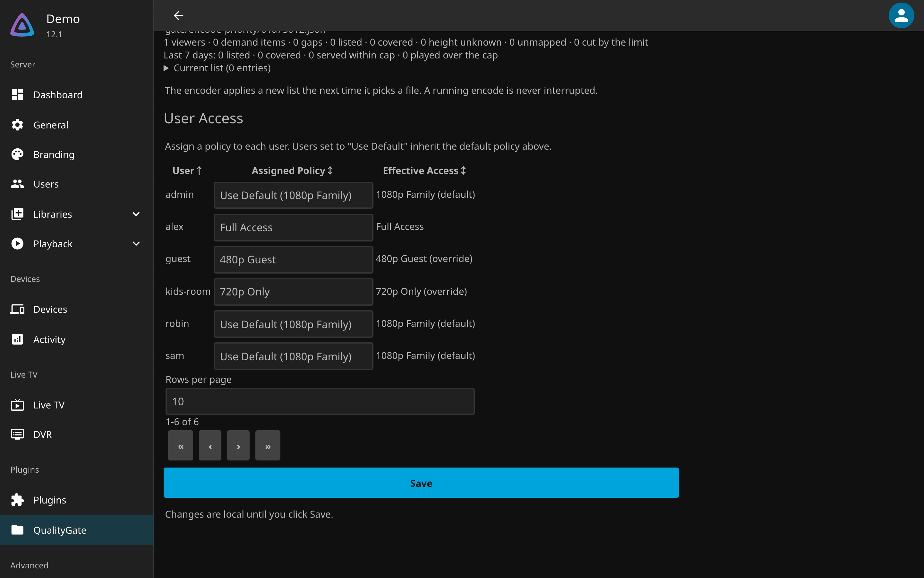The image size is (924, 578).
Task: Open the policy dropdown for guest
Action: [x=293, y=259]
